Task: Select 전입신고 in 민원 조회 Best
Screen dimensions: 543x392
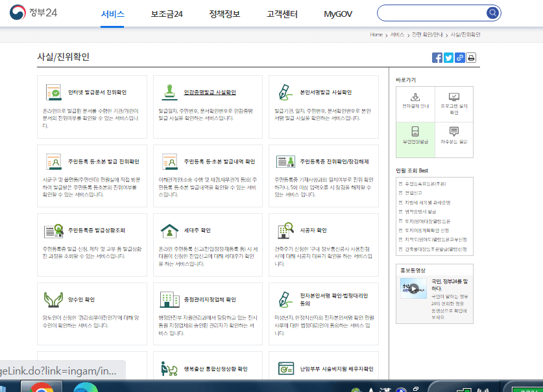Action: pos(413,192)
